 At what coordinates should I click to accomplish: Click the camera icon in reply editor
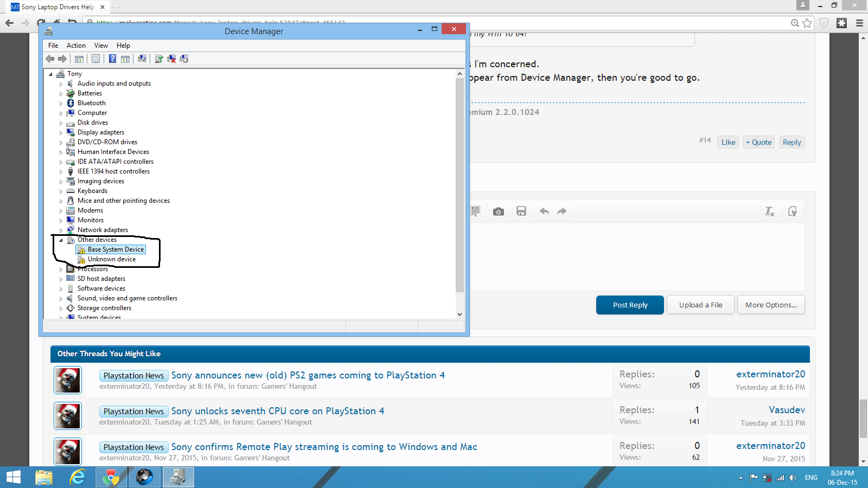click(x=499, y=211)
